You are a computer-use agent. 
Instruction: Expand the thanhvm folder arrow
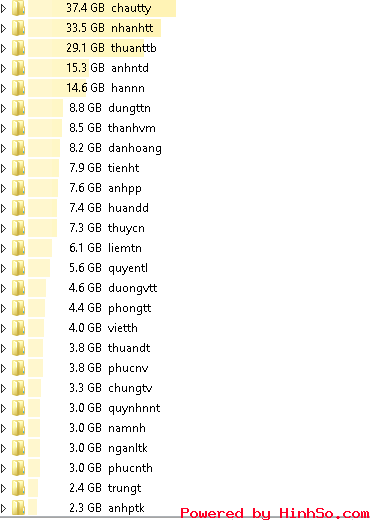click(x=4, y=128)
